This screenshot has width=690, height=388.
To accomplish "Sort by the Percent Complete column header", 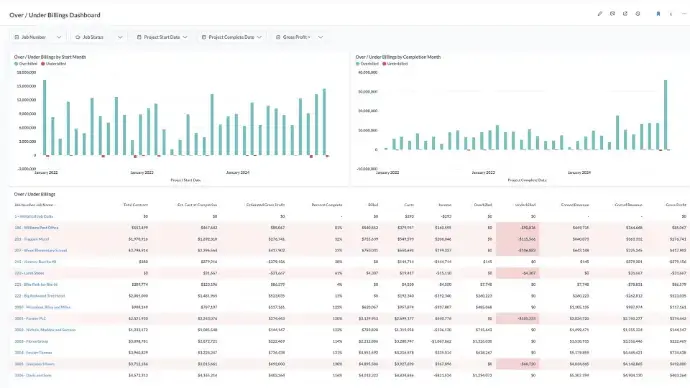I will (x=327, y=205).
